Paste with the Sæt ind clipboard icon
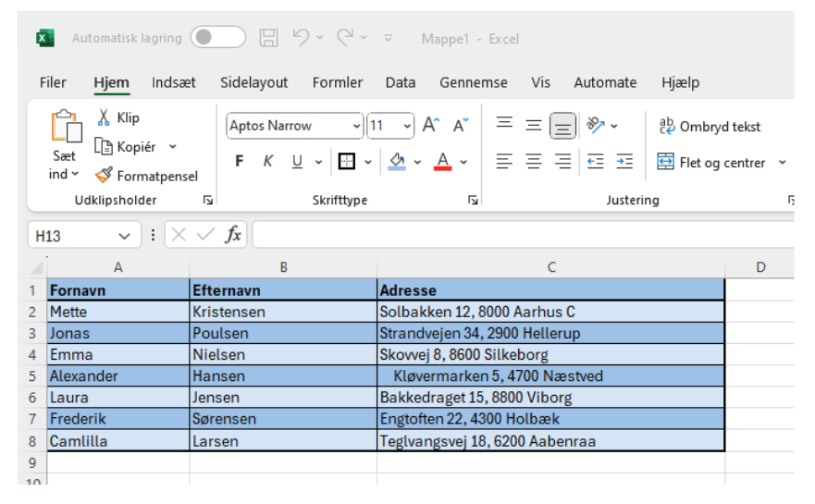 coord(66,125)
